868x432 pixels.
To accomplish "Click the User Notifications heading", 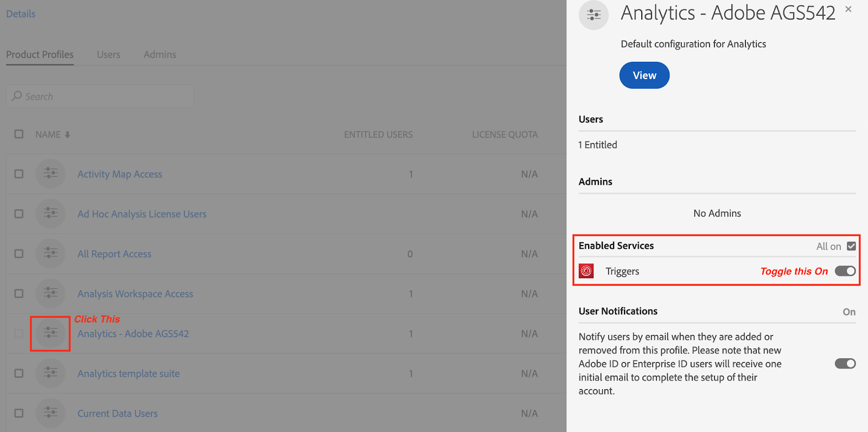I will pyautogui.click(x=618, y=311).
